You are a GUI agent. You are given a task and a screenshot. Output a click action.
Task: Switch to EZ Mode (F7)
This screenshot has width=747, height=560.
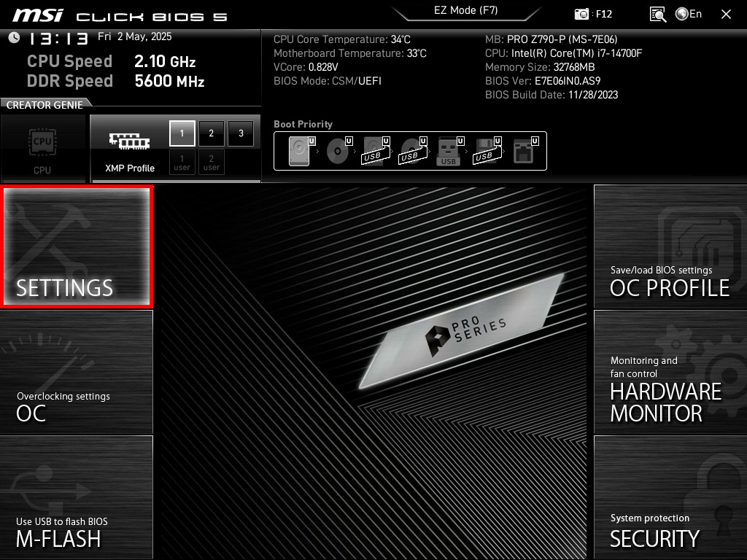[465, 10]
